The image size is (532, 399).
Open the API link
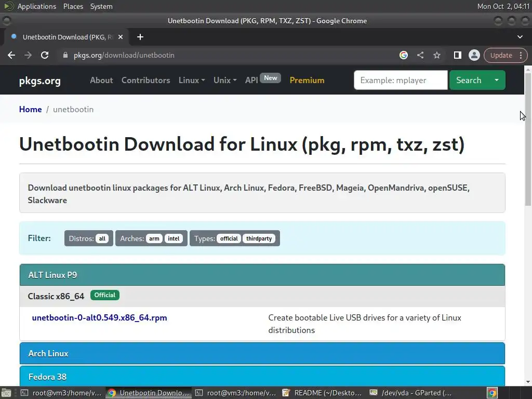point(251,80)
